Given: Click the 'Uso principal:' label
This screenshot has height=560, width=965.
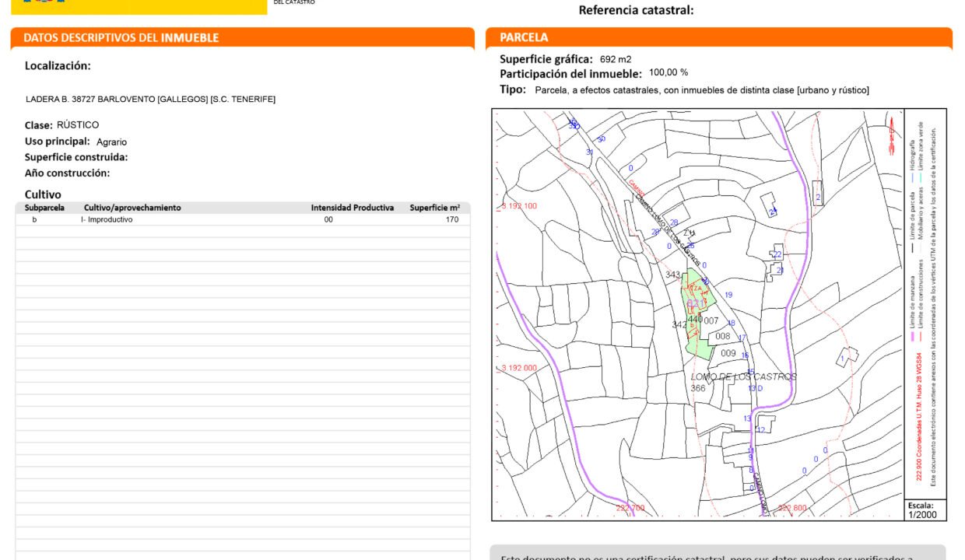Looking at the screenshot, I should [x=58, y=142].
